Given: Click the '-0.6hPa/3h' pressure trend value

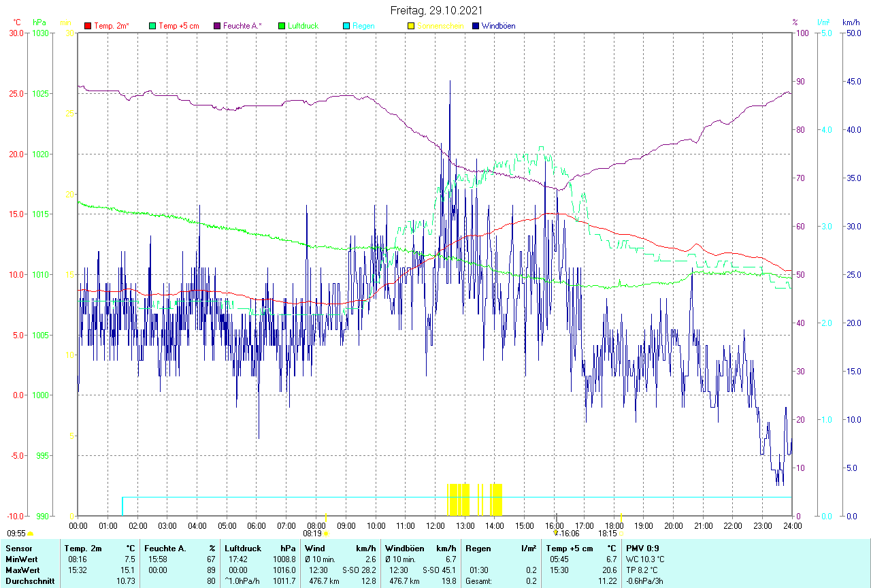Looking at the screenshot, I should pos(645,581).
